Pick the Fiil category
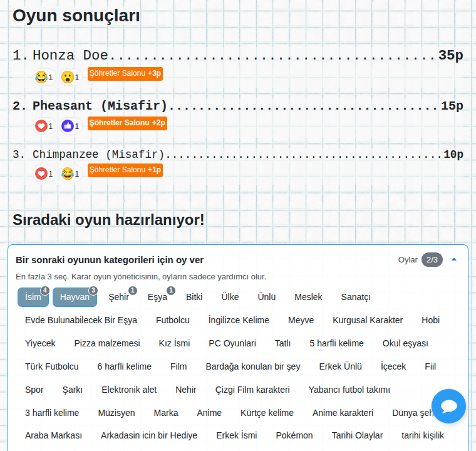 (430, 366)
